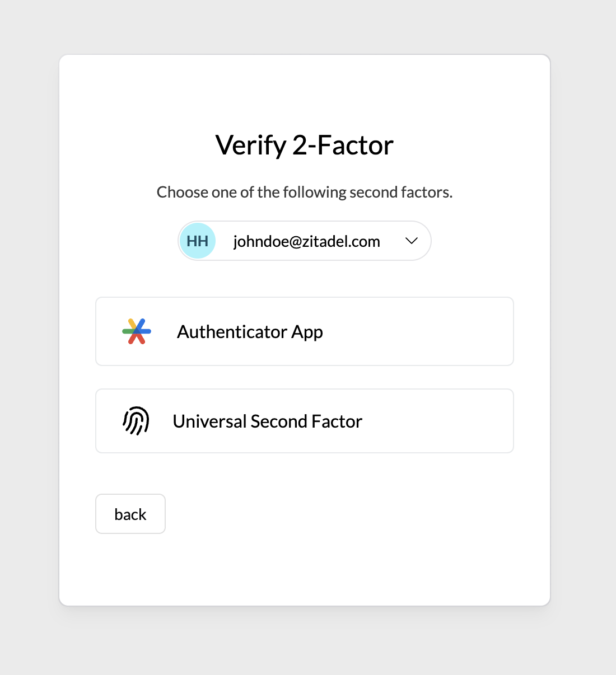Viewport: 616px width, 675px height.
Task: Click '2-Factor' in the page title
Action: click(343, 146)
